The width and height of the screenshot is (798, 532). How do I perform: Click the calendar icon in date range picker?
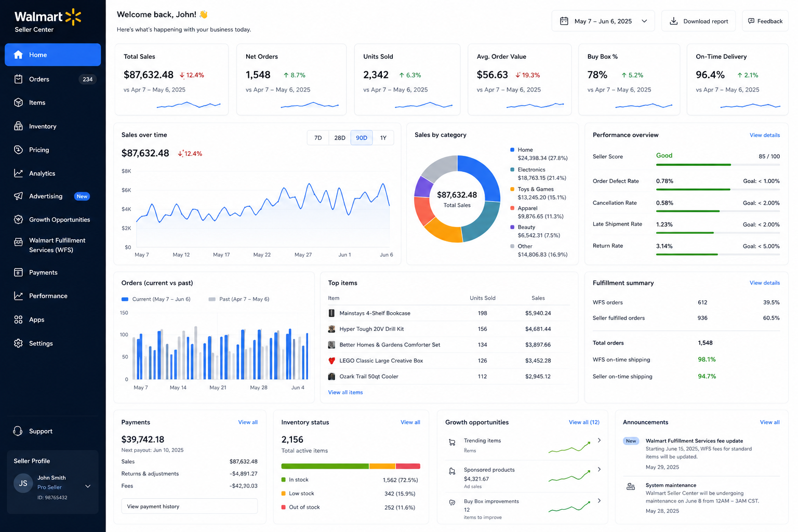[564, 21]
